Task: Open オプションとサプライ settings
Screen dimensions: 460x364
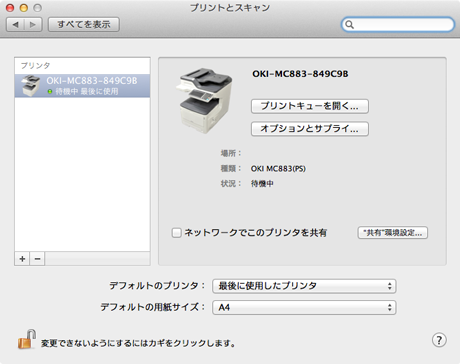Action: 310,129
